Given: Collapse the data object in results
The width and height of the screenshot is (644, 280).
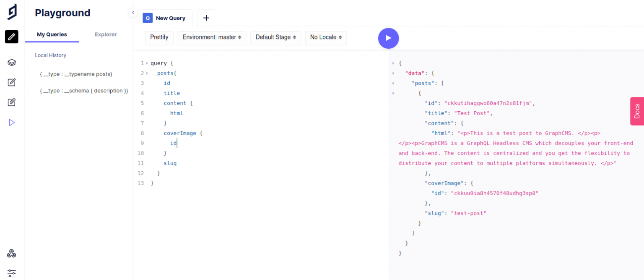Looking at the screenshot, I should [x=393, y=73].
